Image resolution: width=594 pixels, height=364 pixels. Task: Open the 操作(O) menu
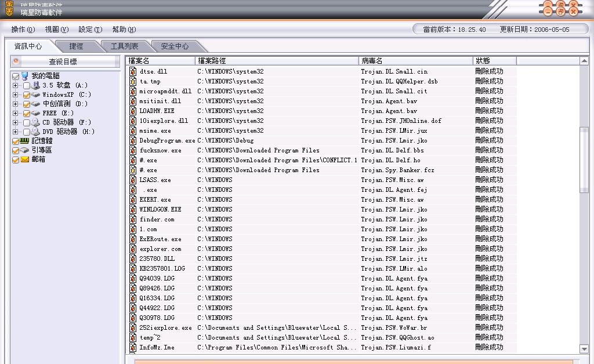23,29
